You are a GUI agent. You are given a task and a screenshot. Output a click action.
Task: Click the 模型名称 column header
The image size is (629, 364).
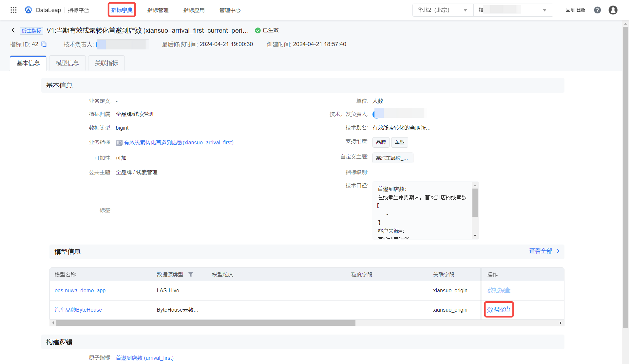pyautogui.click(x=65, y=274)
